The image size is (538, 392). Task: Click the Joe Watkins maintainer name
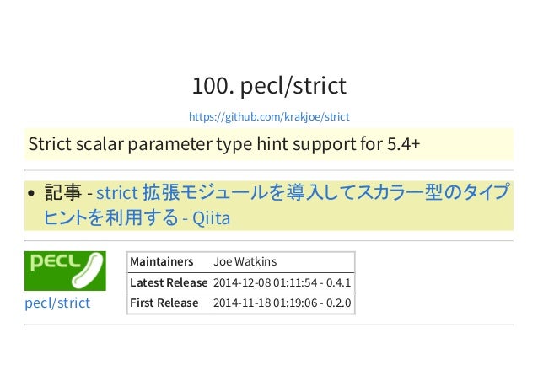pos(245,261)
